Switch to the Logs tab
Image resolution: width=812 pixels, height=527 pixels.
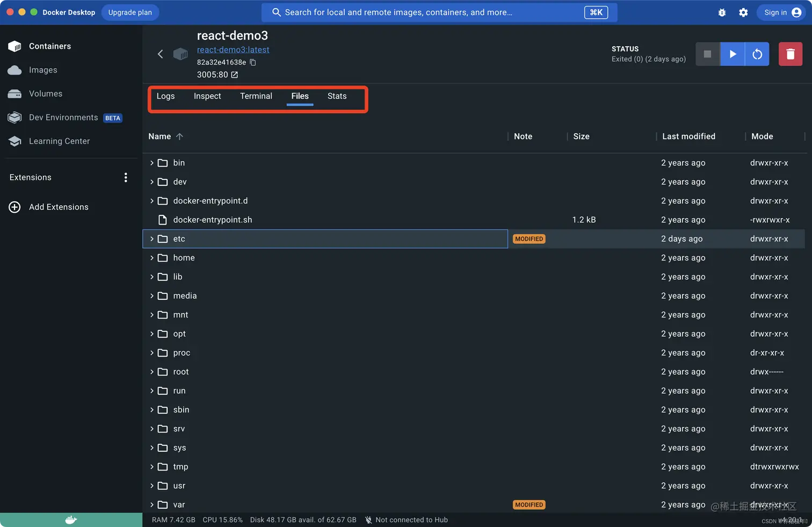[165, 96]
